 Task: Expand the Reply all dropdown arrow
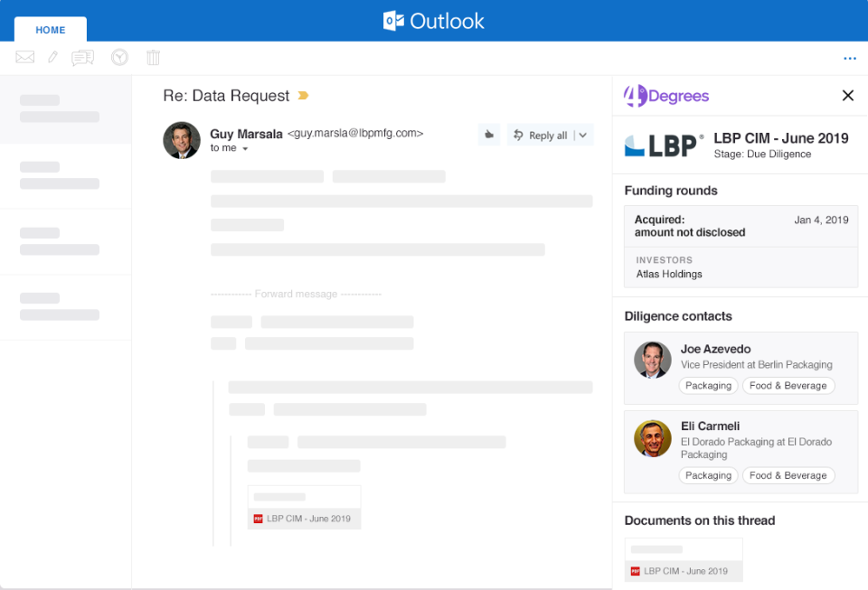583,135
